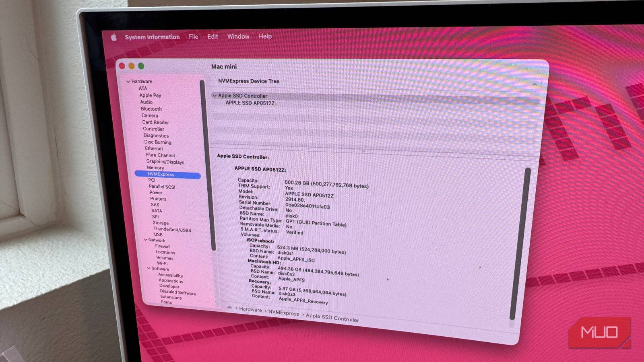Close the Mac mini window

tap(122, 66)
